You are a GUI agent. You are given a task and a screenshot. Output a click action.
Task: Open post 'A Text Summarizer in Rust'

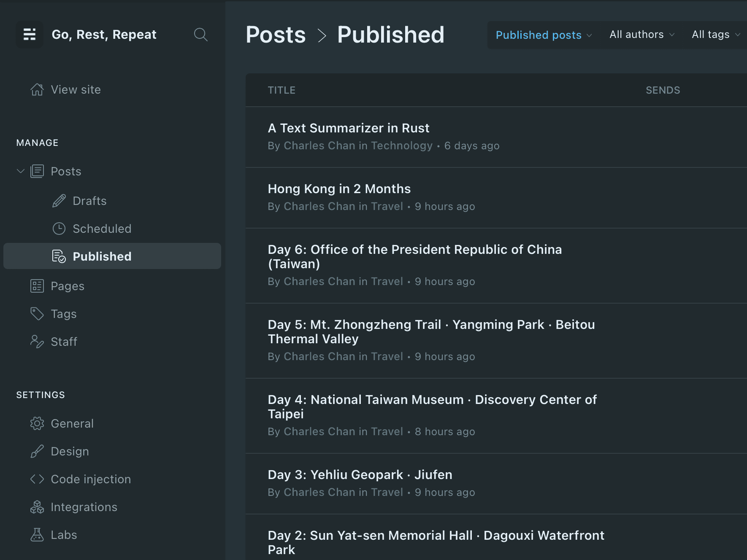click(348, 128)
